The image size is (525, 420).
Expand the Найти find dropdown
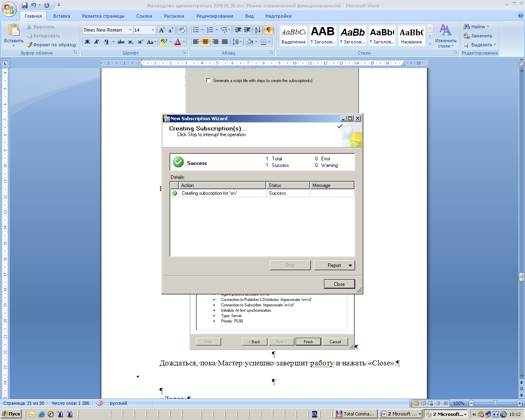pyautogui.click(x=488, y=27)
